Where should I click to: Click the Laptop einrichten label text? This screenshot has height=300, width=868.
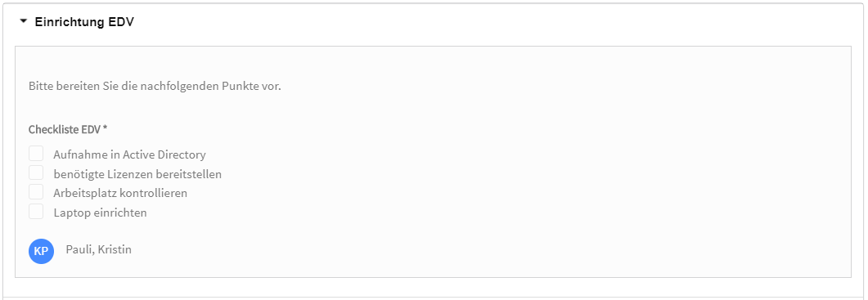point(100,213)
